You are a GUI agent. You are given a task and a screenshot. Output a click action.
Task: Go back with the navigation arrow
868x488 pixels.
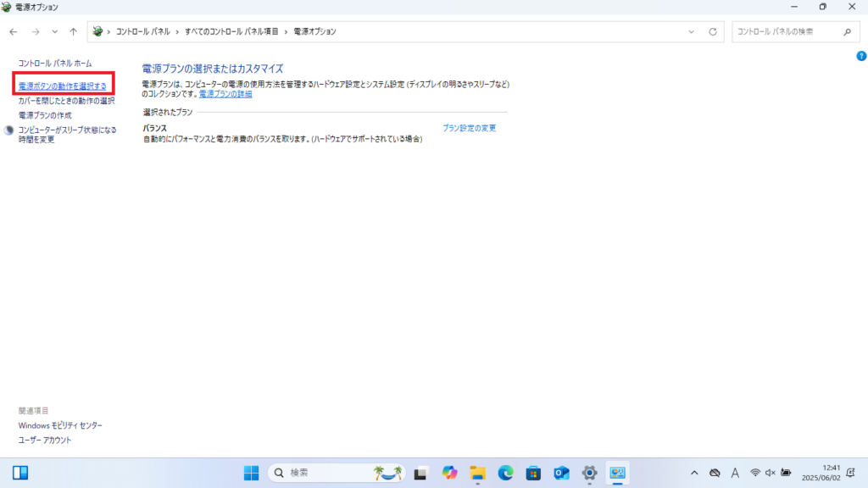point(14,32)
